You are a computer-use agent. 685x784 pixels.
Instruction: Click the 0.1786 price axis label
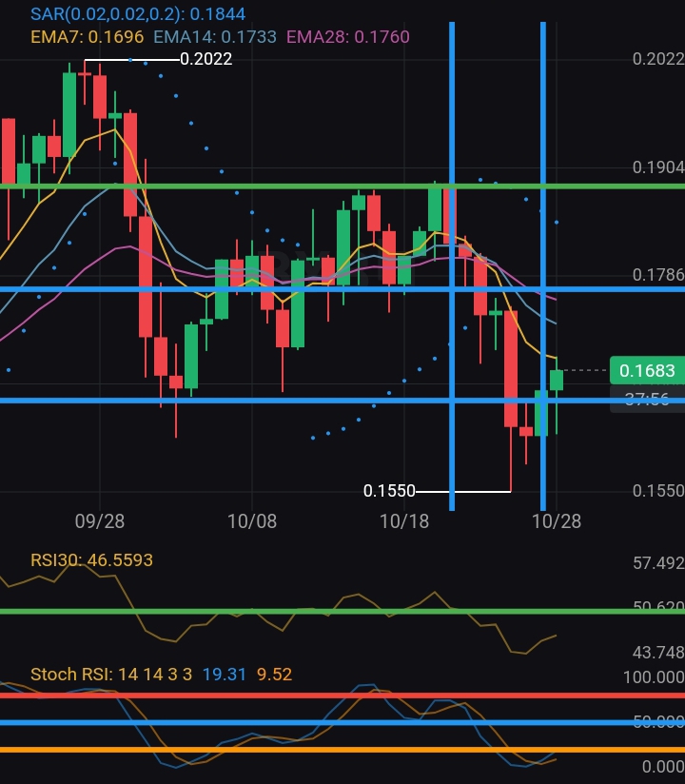coord(658,275)
